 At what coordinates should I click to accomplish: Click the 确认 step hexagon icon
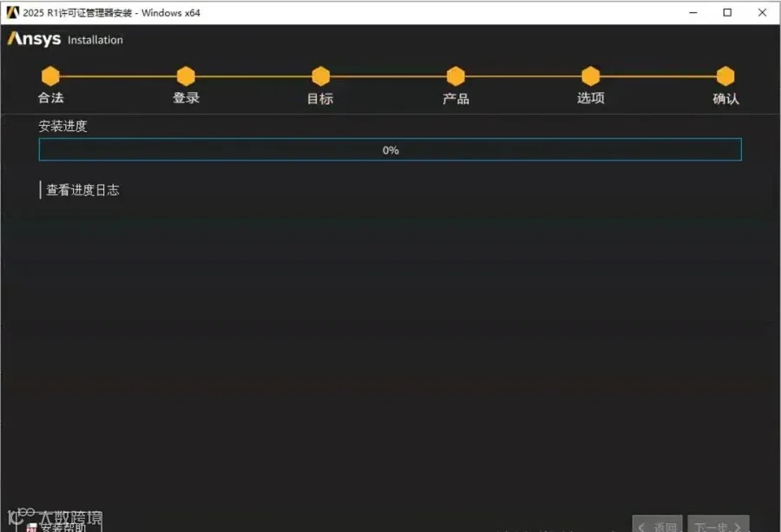point(725,76)
